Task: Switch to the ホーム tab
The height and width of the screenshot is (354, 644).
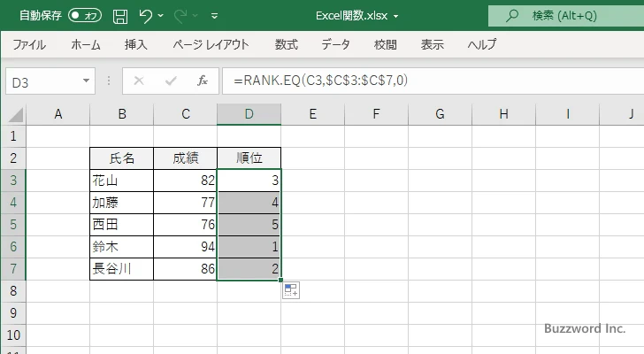Action: (x=86, y=44)
